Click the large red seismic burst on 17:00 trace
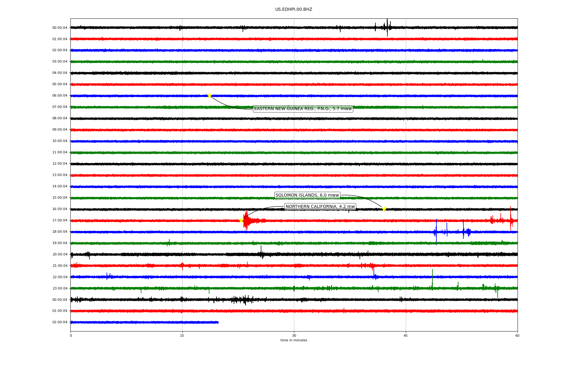This screenshot has width=588, height=368. (246, 220)
